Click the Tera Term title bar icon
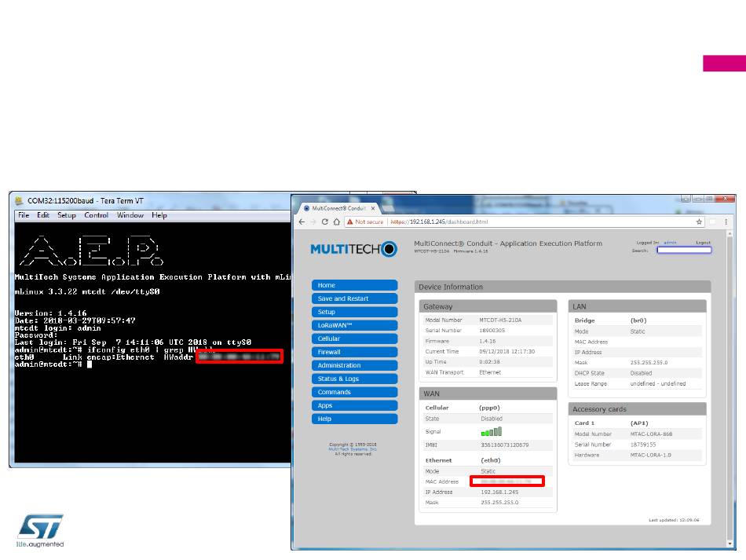 click(x=19, y=201)
